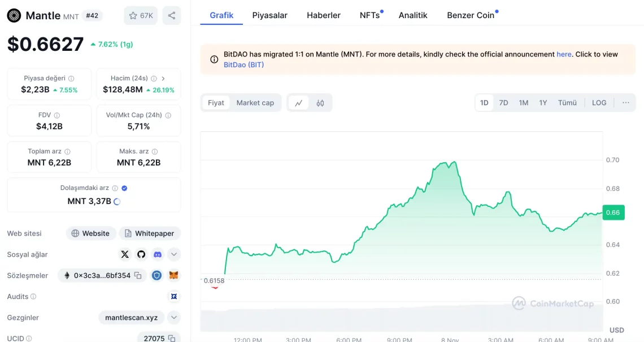Click the Mantle coin logo icon

coord(14,16)
